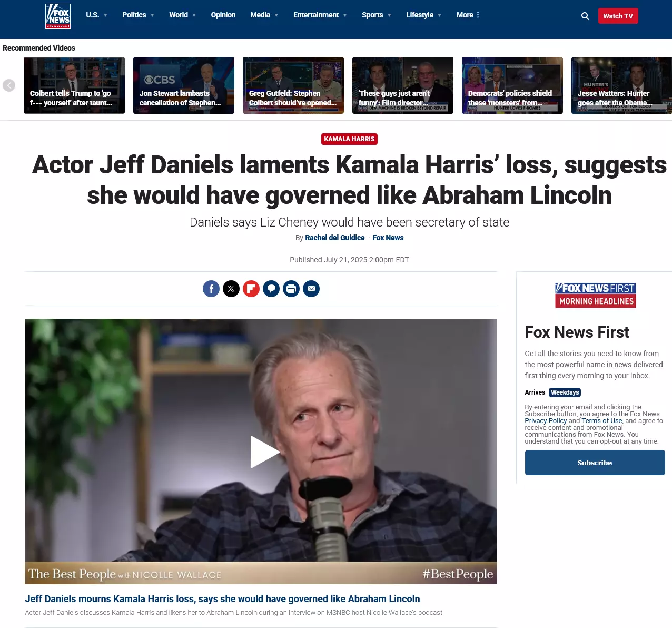Viewport: 672px width, 628px height.
Task: Select the Kamala Harris topic tag
Action: click(350, 139)
